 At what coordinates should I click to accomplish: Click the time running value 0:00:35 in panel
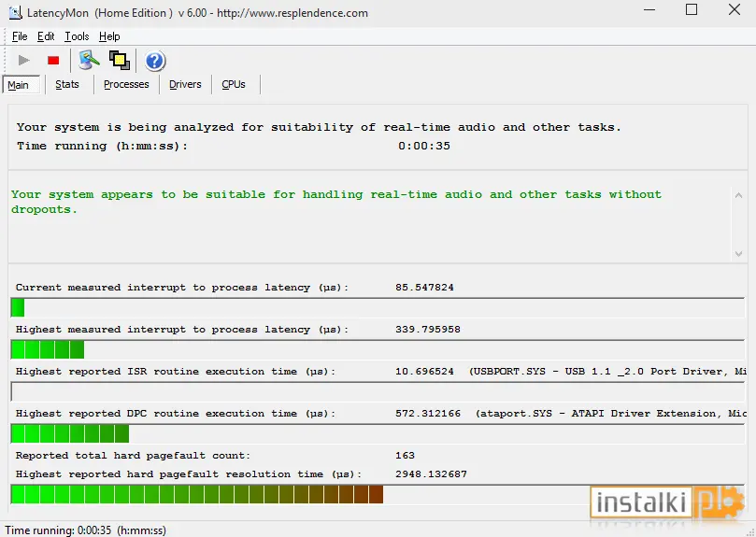pos(424,146)
